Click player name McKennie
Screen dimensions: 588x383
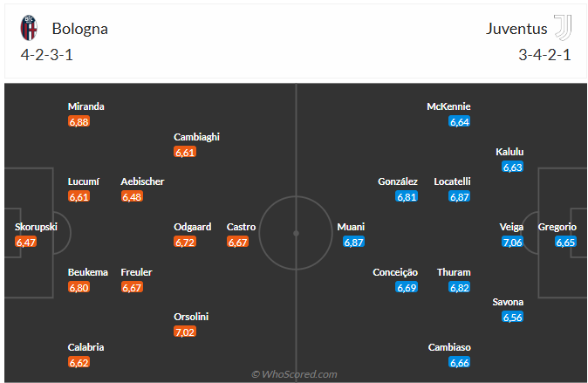point(448,106)
